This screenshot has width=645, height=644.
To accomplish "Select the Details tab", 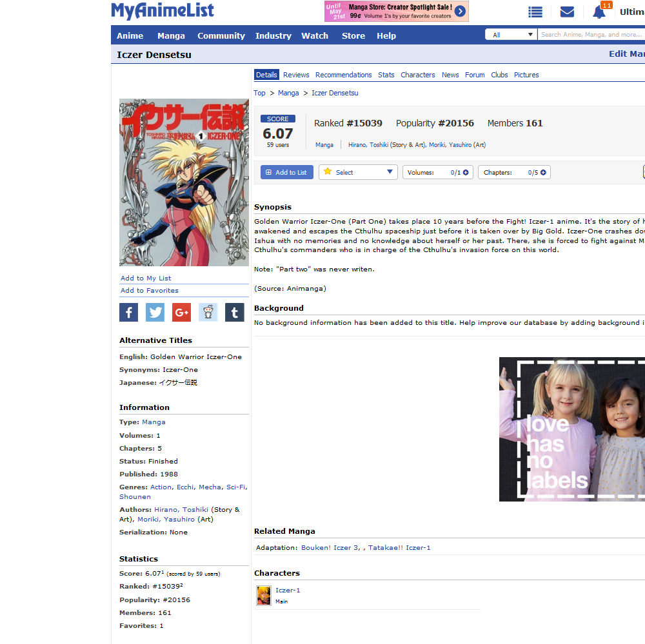I will pyautogui.click(x=266, y=75).
